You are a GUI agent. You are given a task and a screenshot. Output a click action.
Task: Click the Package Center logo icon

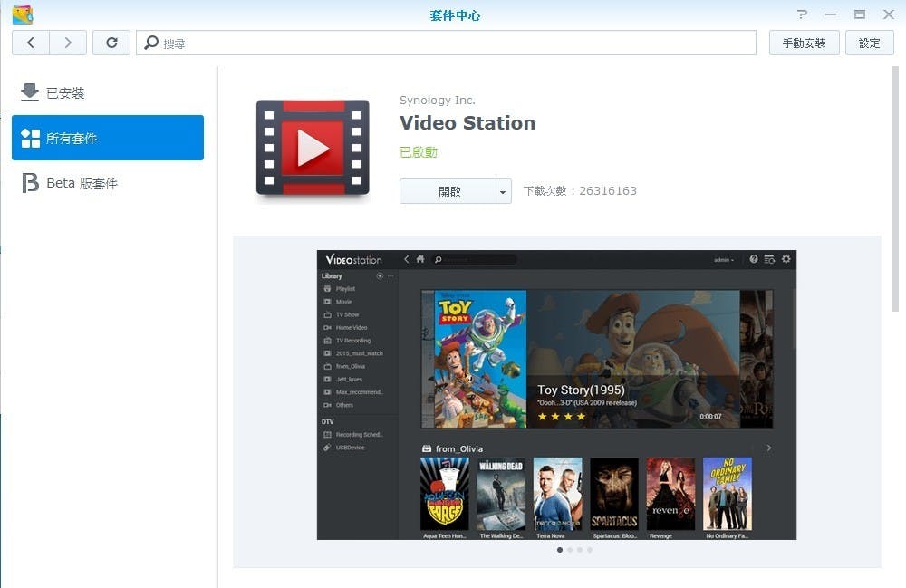[x=22, y=14]
